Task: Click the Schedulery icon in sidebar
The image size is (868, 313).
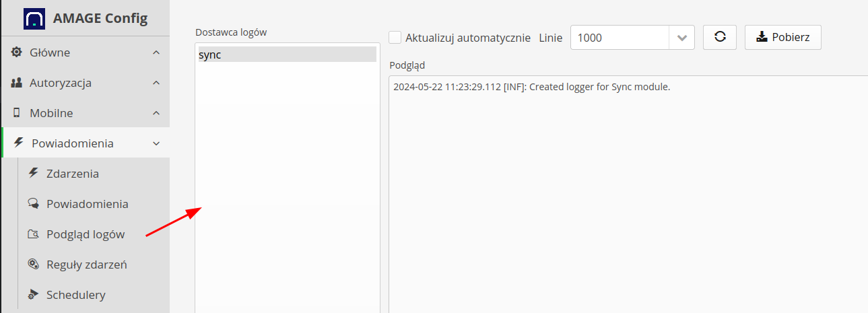Action: (x=33, y=295)
